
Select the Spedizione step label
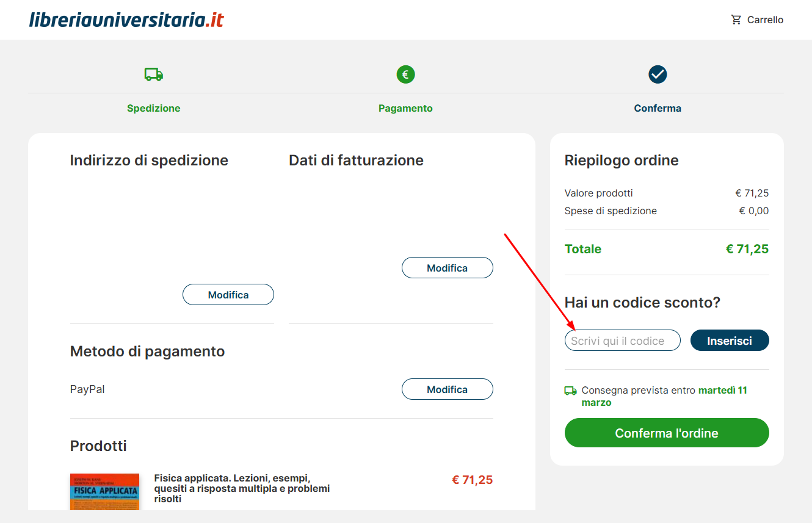153,108
